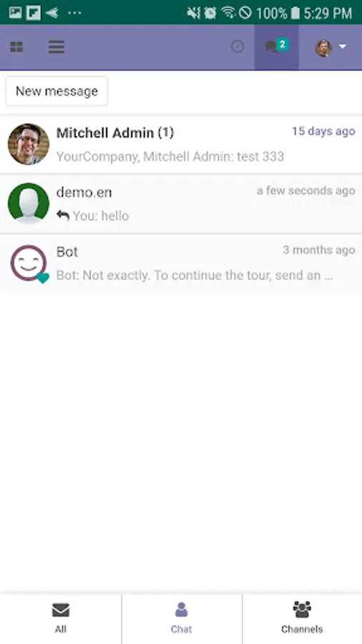The width and height of the screenshot is (362, 644).
Task: Click the New message button
Action: [57, 91]
